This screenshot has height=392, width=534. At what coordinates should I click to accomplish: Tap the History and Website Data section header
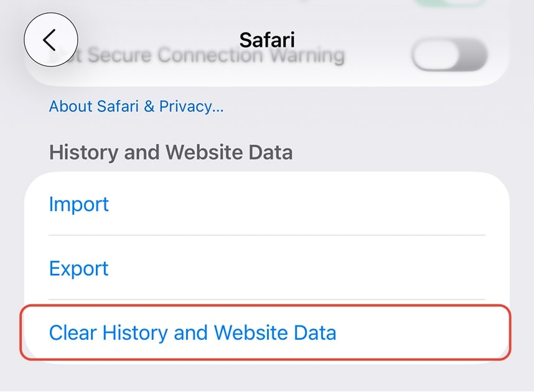pyautogui.click(x=170, y=152)
